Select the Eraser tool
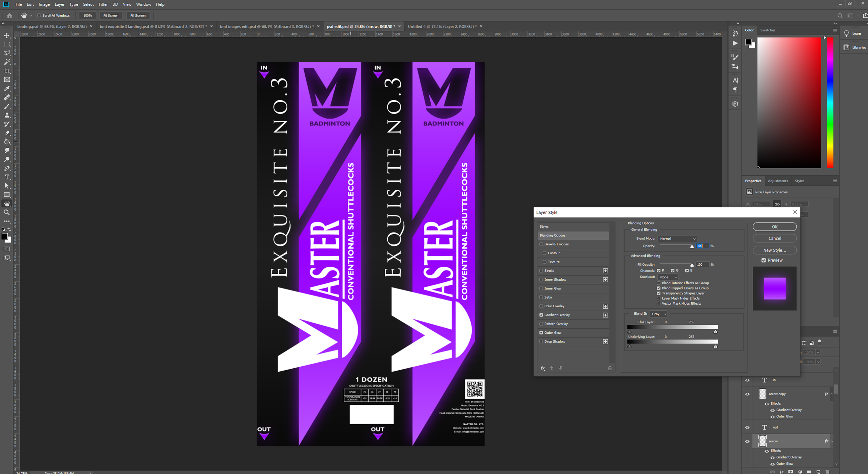This screenshot has height=474, width=868. point(7,133)
